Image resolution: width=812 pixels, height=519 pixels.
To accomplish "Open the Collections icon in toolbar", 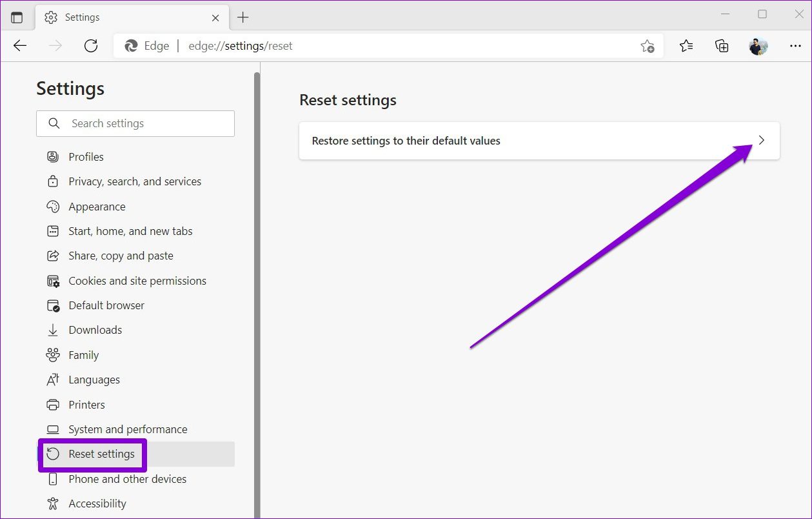I will [722, 46].
